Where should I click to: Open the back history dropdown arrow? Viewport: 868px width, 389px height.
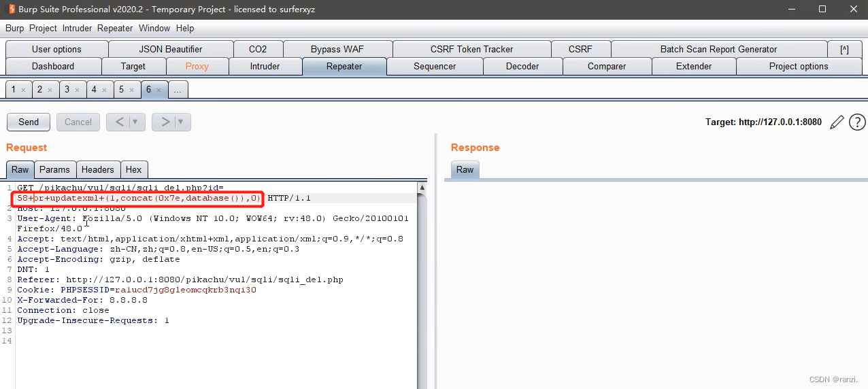(x=137, y=122)
